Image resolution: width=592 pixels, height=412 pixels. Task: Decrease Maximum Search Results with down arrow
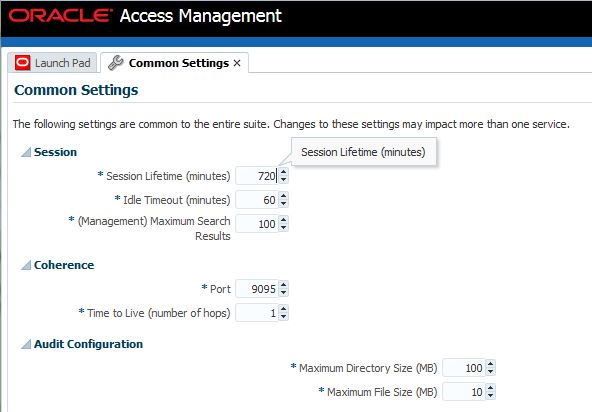(284, 228)
